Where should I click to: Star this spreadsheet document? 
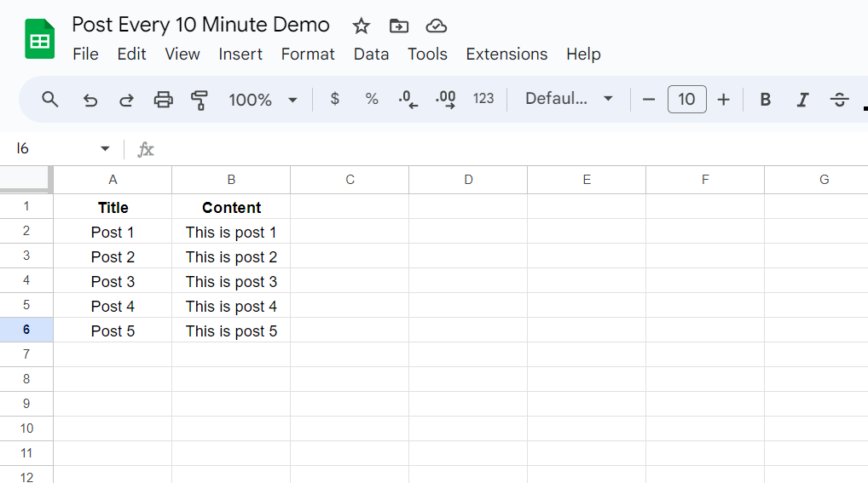[361, 26]
